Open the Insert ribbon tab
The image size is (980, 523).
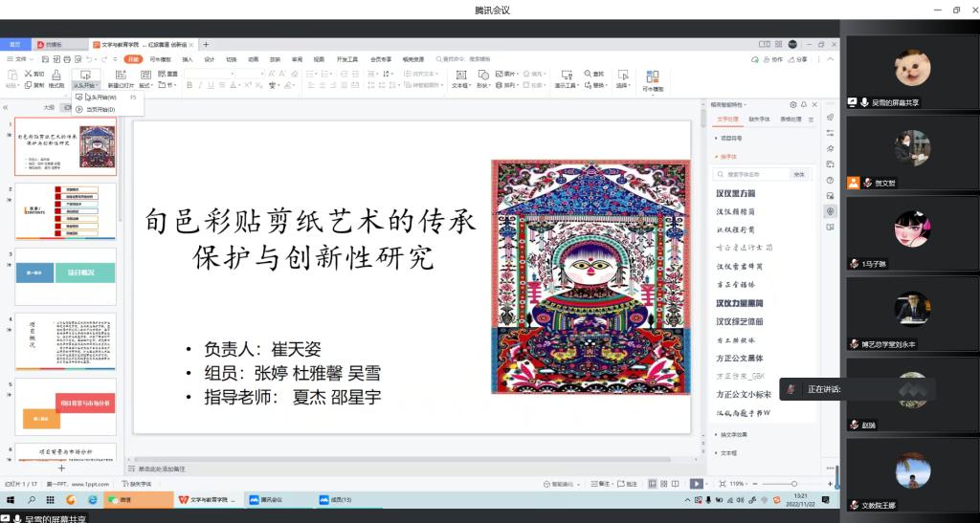point(188,59)
